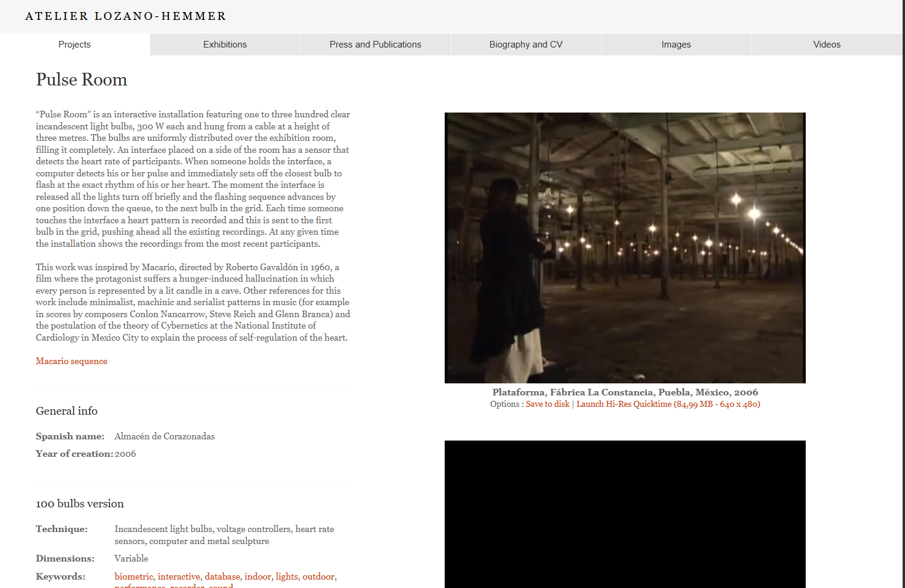The height and width of the screenshot is (588, 905).
Task: Switch to the Videos tab
Action: click(826, 44)
